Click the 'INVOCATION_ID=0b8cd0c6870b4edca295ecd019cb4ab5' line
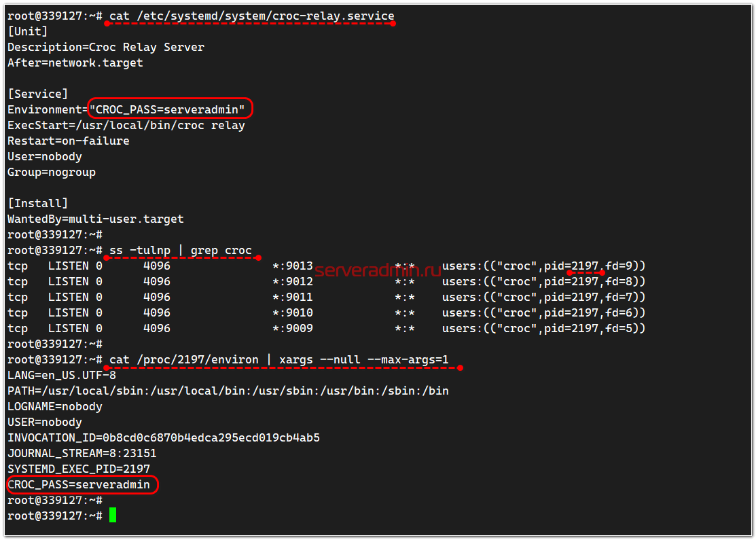Image resolution: width=756 pixels, height=540 pixels. point(164,438)
